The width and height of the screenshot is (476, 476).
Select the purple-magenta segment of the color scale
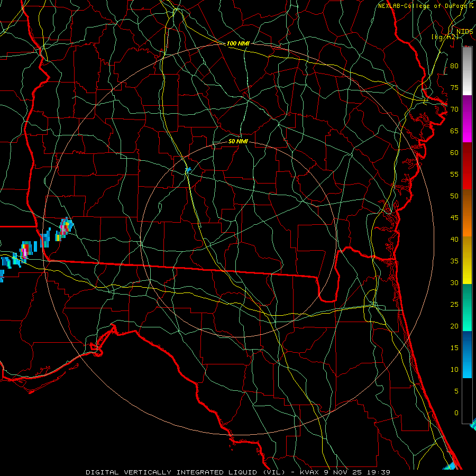point(467,118)
